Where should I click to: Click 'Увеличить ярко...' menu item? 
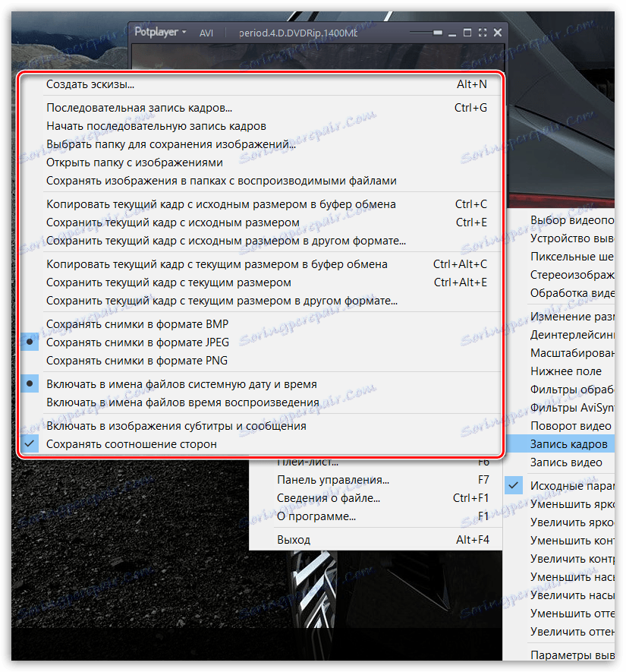click(560, 522)
